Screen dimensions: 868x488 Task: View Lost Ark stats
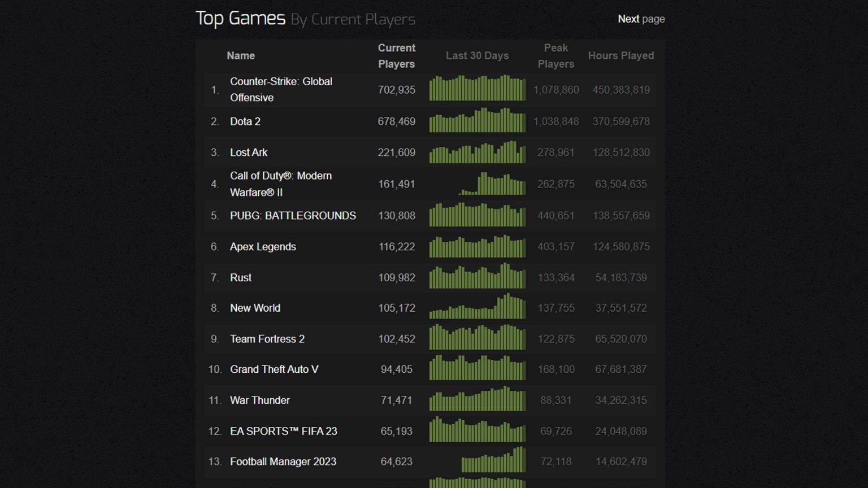[x=249, y=152]
